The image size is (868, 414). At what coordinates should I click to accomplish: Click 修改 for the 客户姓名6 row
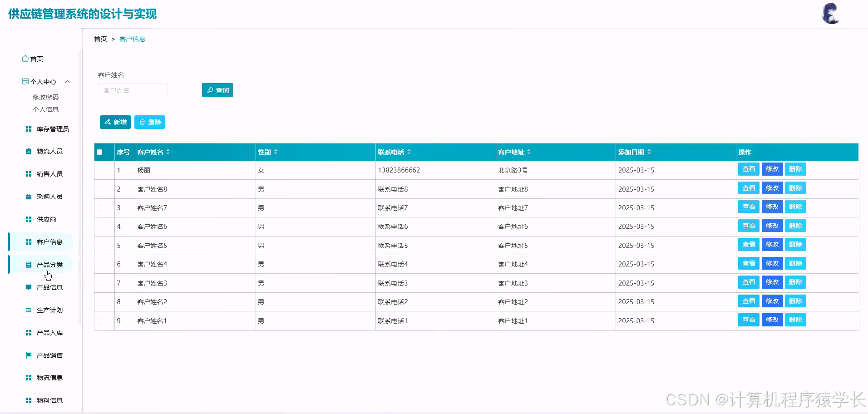pos(772,226)
